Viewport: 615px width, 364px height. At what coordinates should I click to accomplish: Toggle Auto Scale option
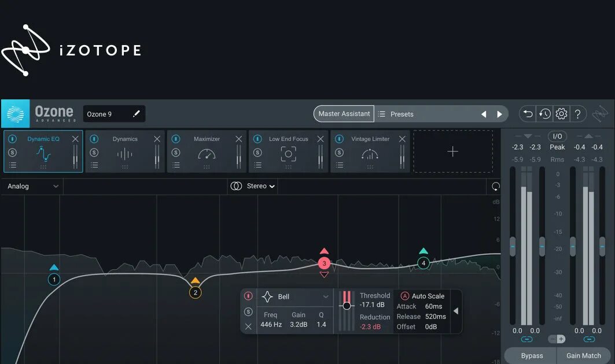click(x=422, y=296)
